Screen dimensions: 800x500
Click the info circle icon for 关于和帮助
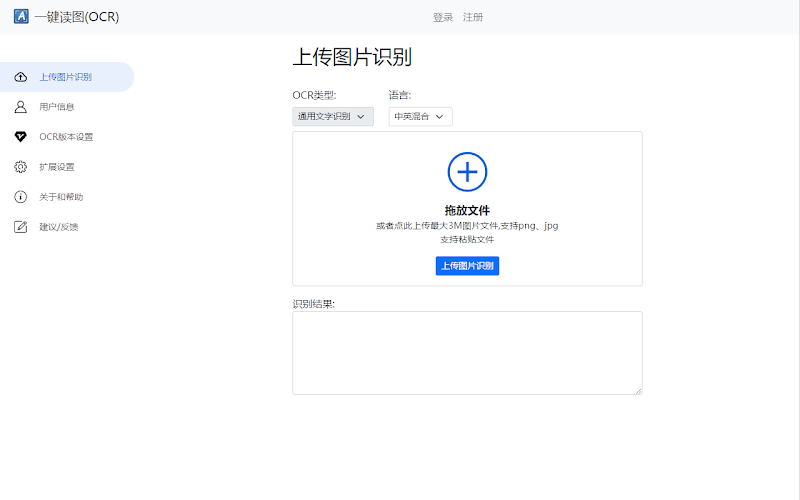click(x=20, y=197)
